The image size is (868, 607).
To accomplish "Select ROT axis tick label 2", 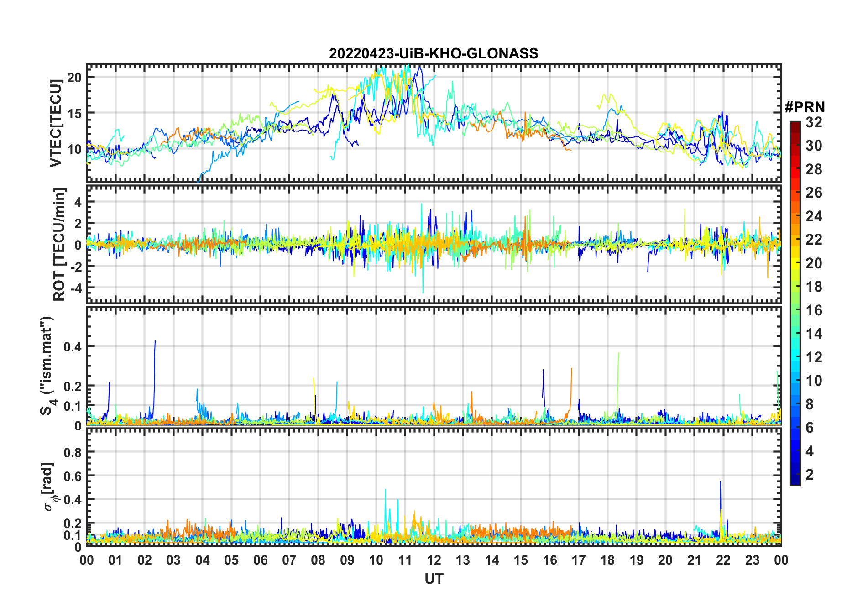I will pos(78,223).
